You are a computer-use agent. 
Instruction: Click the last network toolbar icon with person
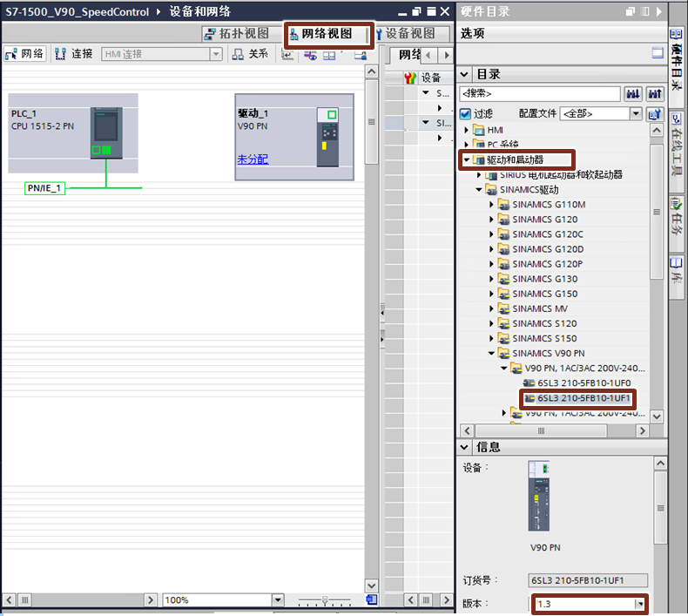tap(361, 55)
